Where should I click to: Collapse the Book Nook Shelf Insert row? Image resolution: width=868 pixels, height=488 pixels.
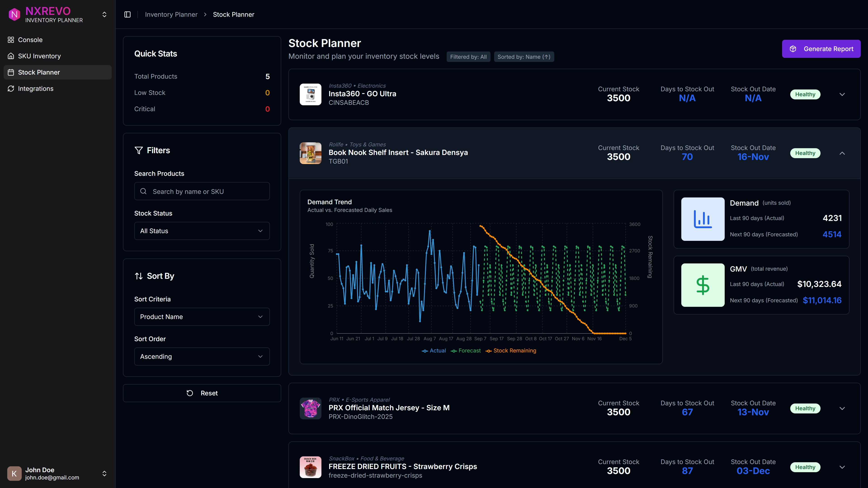tap(842, 153)
